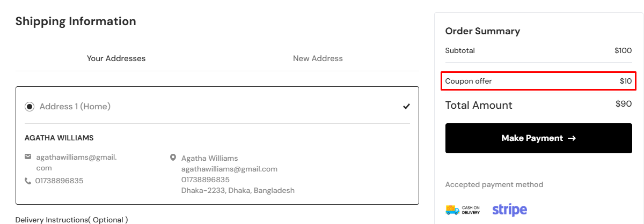
Task: Open the New Address tab
Action: (x=318, y=58)
